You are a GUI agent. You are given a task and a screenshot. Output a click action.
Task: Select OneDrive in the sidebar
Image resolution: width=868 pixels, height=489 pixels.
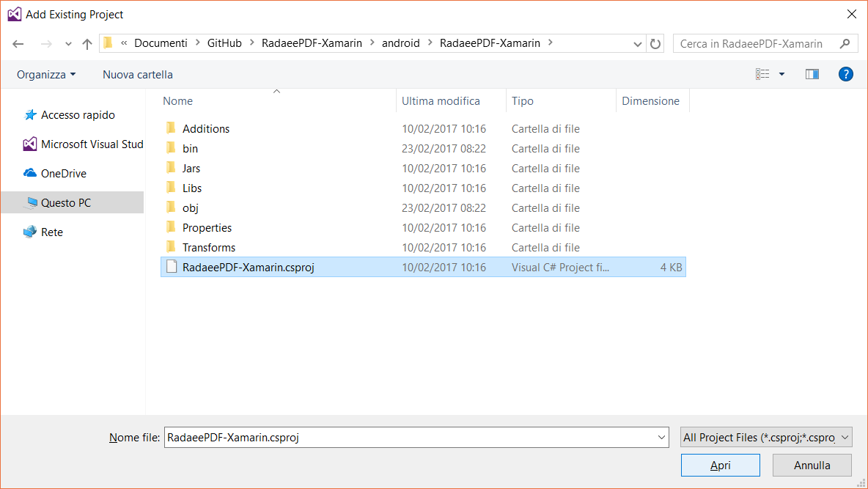point(63,174)
